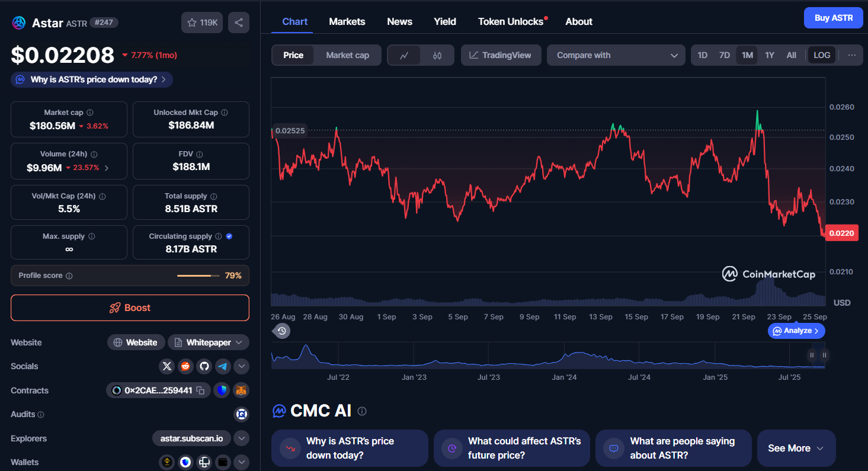Screen dimensions: 868x471
Task: Open the Reddit social link
Action: coord(185,366)
